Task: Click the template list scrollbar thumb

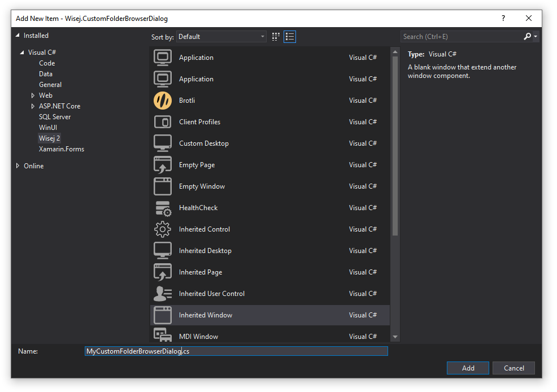Action: tap(395, 146)
